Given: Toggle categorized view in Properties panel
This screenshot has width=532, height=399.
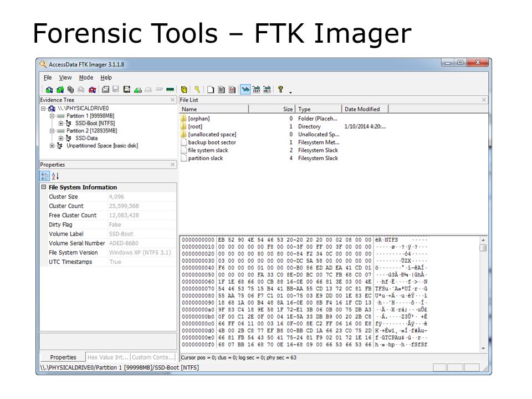Looking at the screenshot, I should pos(45,176).
